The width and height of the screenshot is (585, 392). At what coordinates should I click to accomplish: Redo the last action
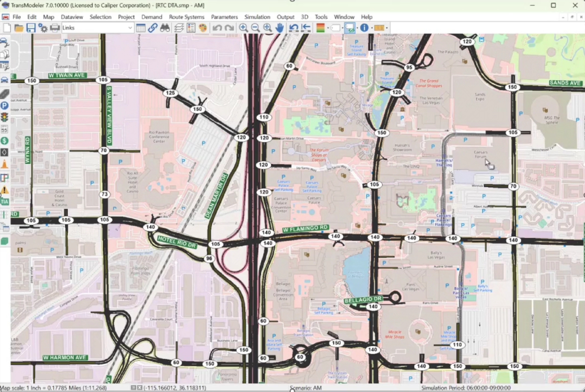pyautogui.click(x=229, y=28)
